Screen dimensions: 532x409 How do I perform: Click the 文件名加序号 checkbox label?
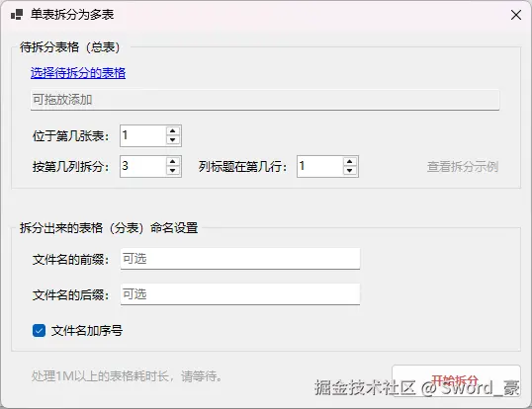[87, 330]
